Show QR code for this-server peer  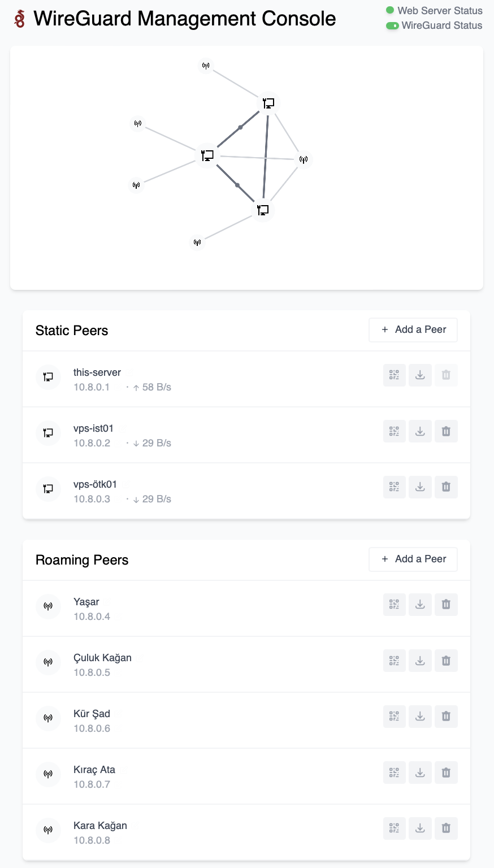[395, 375]
